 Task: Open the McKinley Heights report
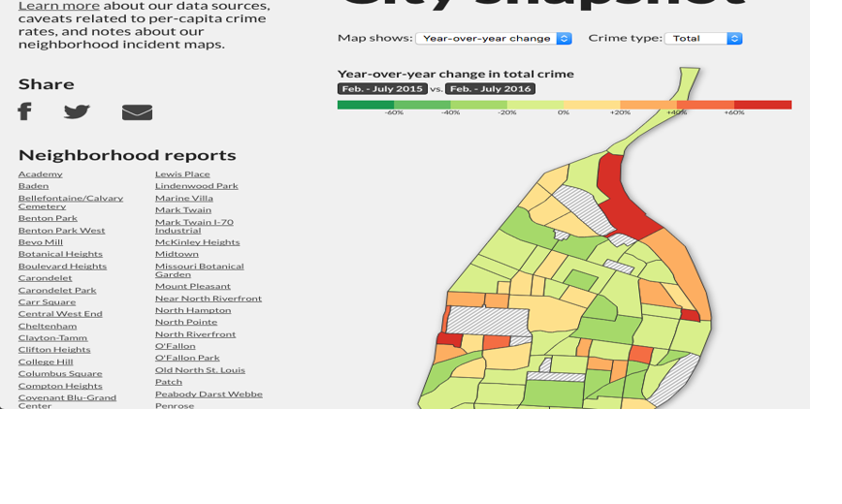198,242
